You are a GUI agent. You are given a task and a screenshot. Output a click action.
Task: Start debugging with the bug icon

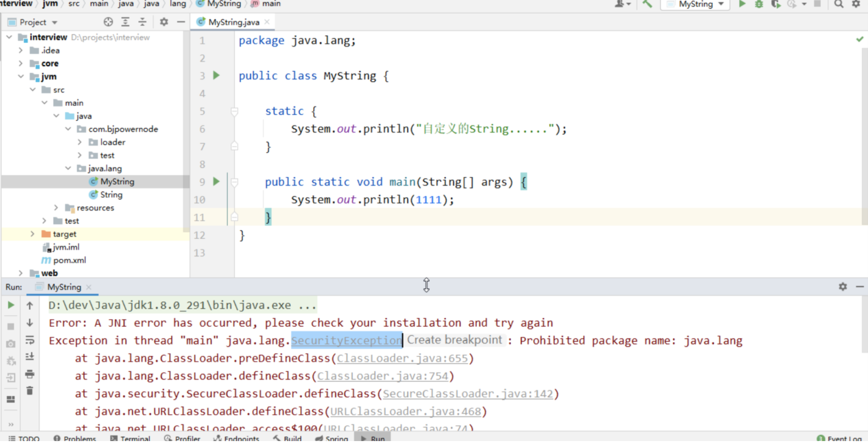[759, 4]
